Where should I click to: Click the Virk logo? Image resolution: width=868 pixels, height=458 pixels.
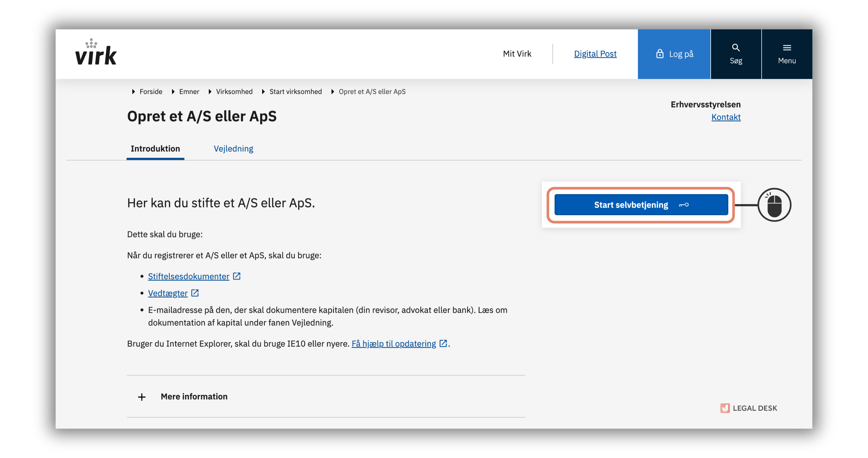(96, 52)
